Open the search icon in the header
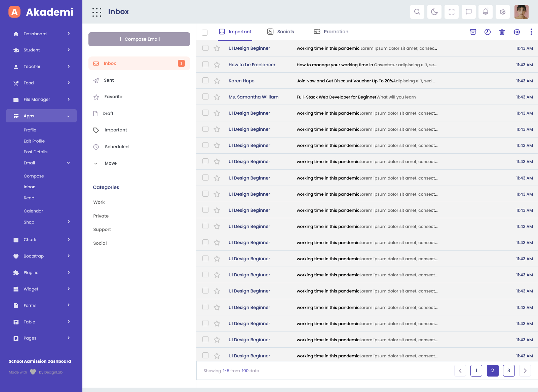 [417, 12]
